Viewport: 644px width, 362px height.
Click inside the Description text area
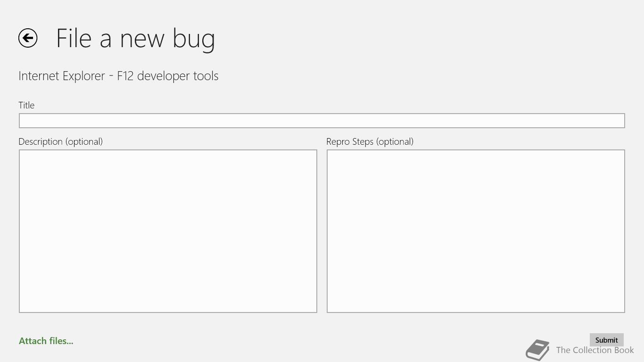(x=168, y=231)
